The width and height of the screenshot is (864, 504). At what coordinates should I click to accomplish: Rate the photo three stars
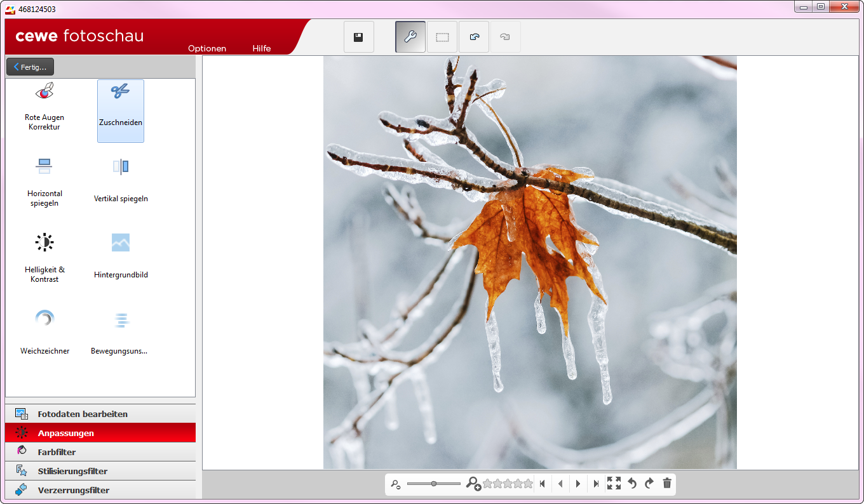pos(508,484)
